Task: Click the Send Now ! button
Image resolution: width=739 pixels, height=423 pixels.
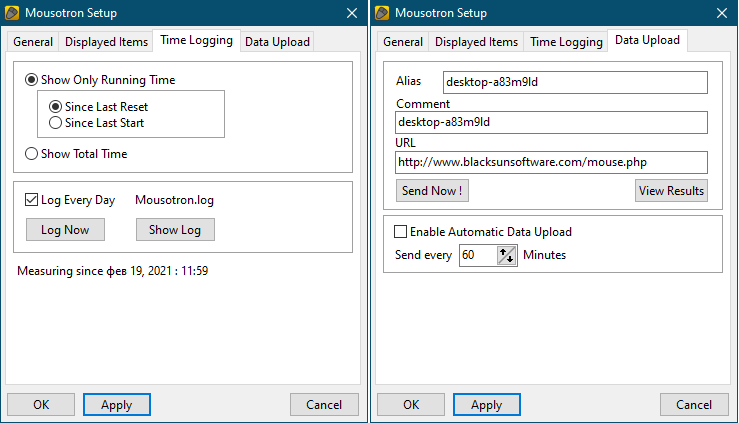Action: (x=432, y=190)
